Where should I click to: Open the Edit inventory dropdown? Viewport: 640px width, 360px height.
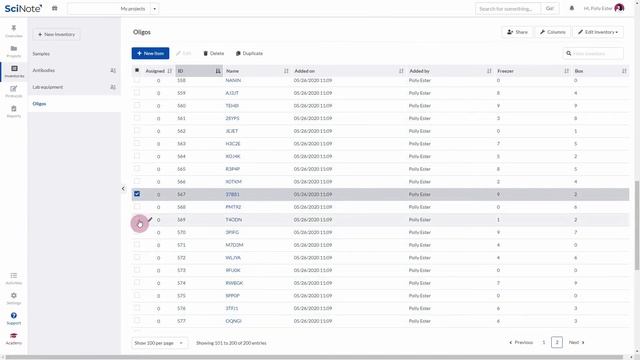click(598, 32)
